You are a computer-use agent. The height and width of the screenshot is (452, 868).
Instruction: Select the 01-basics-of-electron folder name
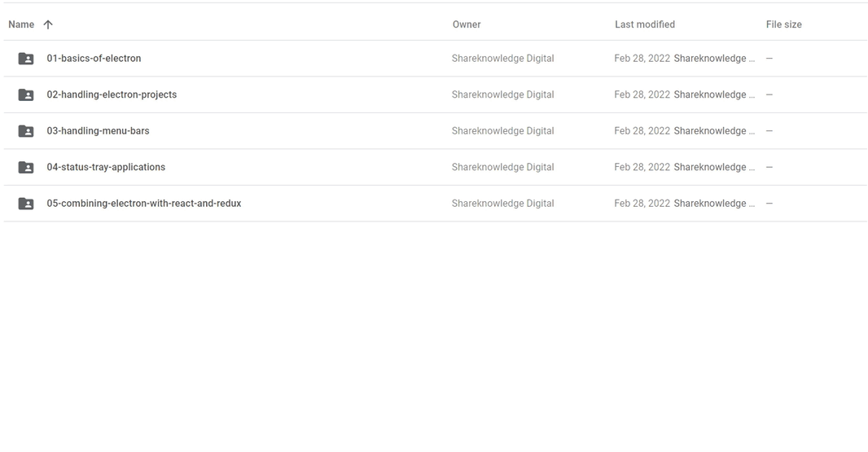click(94, 58)
